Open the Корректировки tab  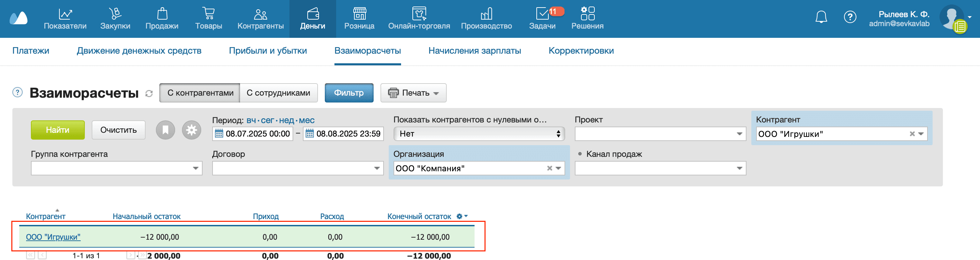(x=581, y=51)
